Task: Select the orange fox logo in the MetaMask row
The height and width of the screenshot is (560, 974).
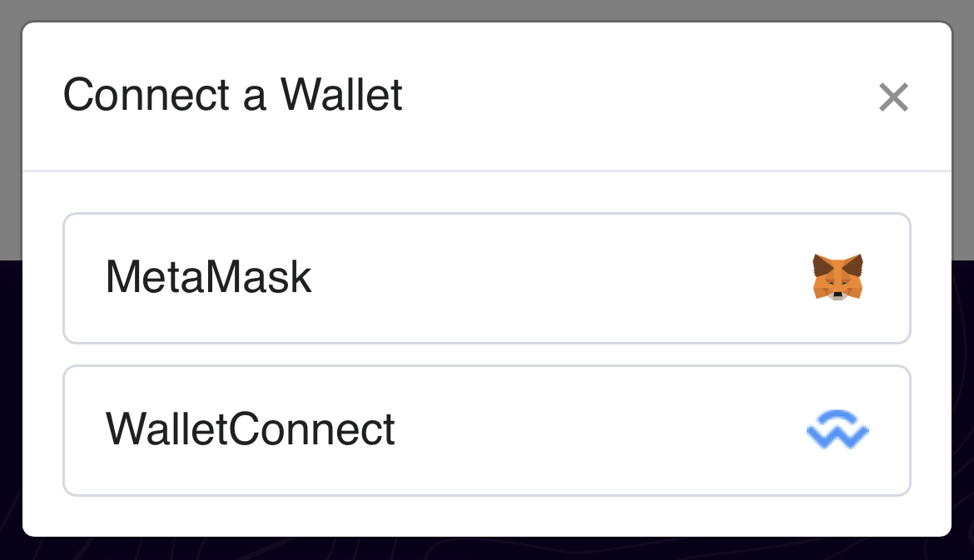Action: point(837,277)
